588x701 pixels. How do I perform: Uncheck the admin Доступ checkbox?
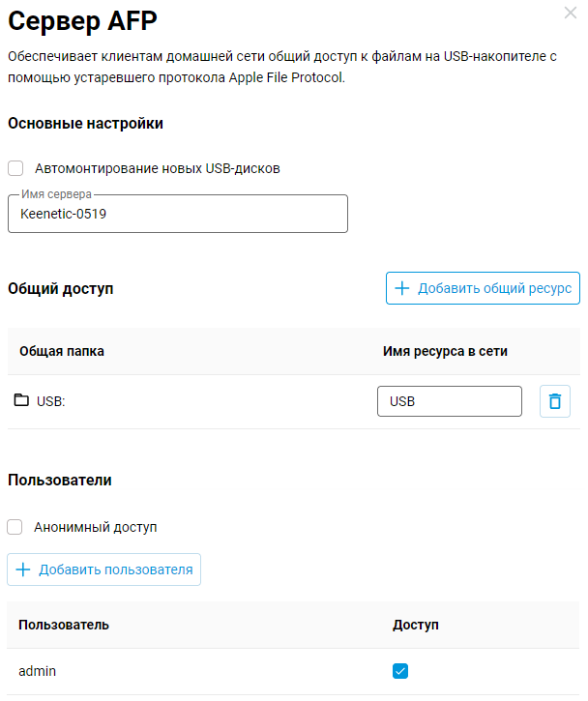click(400, 671)
